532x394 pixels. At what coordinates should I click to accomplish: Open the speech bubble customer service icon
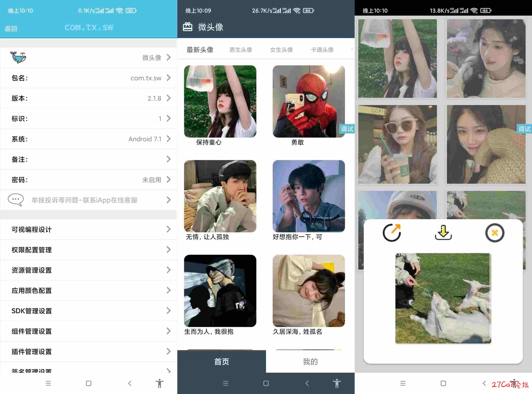16,200
